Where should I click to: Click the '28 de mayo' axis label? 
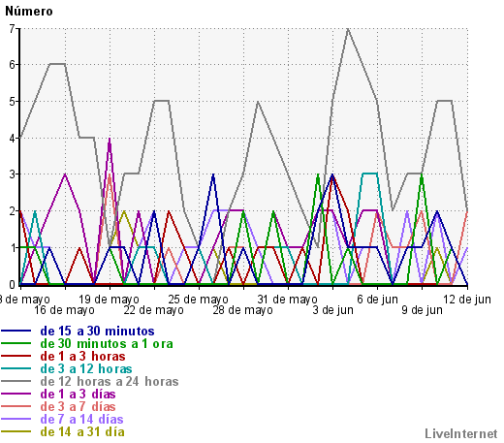coord(242,310)
